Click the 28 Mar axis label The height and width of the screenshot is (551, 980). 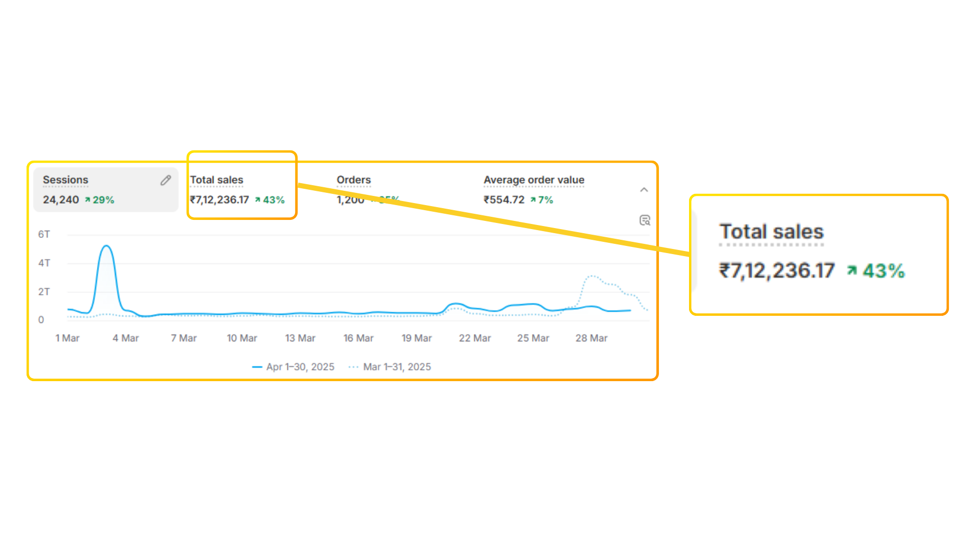592,338
